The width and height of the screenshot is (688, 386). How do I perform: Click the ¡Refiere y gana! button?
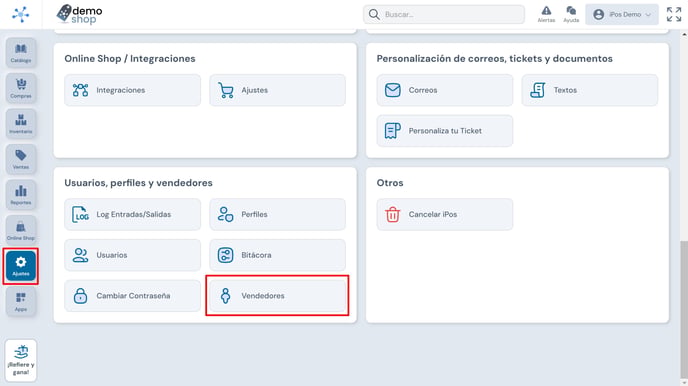[21, 360]
